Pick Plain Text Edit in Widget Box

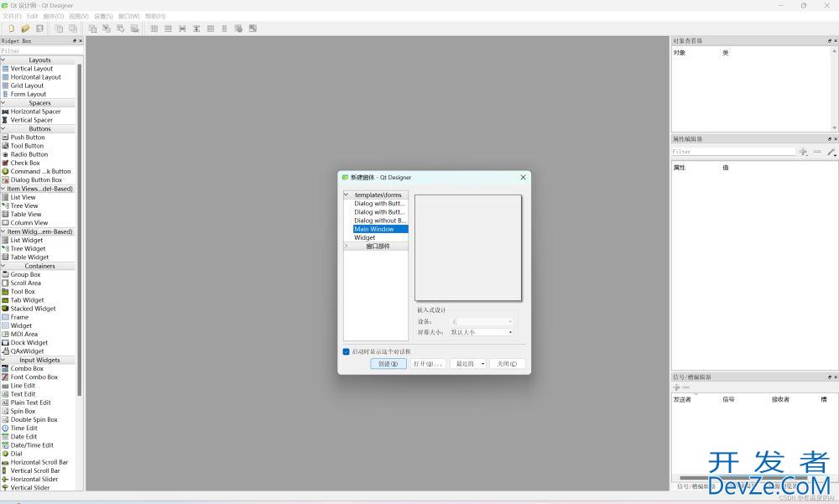pos(30,403)
